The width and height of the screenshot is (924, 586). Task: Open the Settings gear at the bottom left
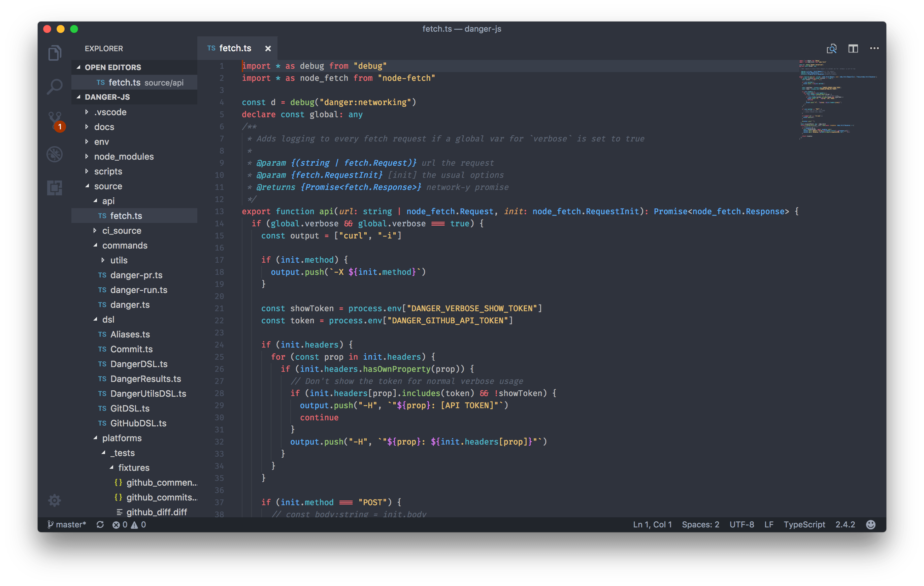click(54, 500)
